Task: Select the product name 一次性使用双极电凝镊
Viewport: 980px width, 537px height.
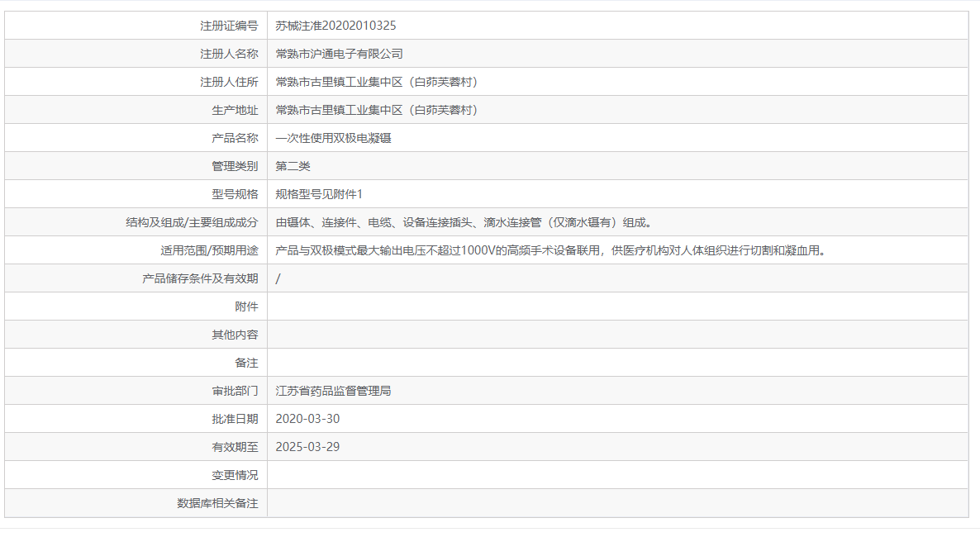Action: (x=334, y=137)
